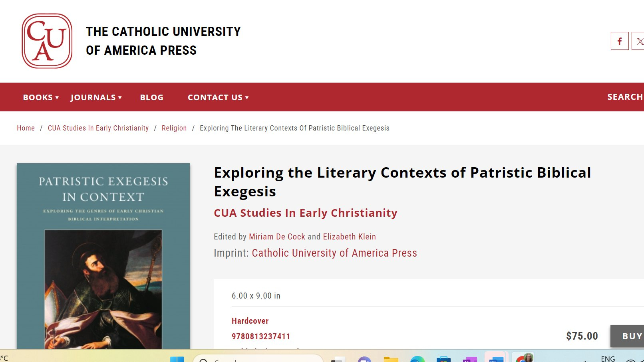Go to Home breadcrumb link
Image resolution: width=644 pixels, height=362 pixels.
coord(26,128)
